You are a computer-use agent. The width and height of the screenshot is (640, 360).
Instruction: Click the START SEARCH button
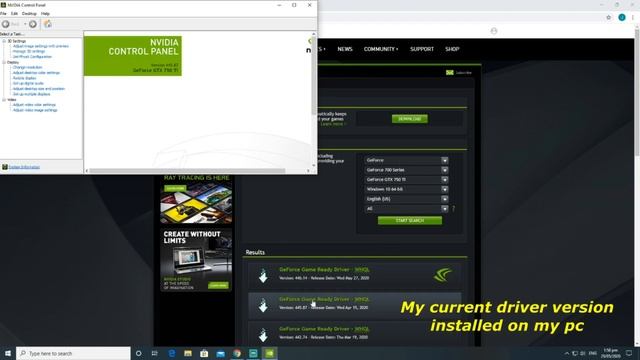tap(410, 220)
